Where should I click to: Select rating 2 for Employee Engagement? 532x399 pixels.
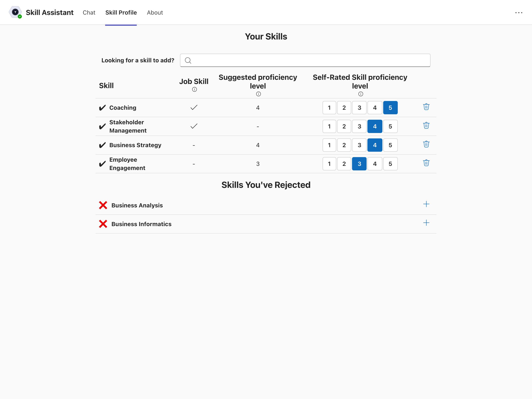pos(344,164)
